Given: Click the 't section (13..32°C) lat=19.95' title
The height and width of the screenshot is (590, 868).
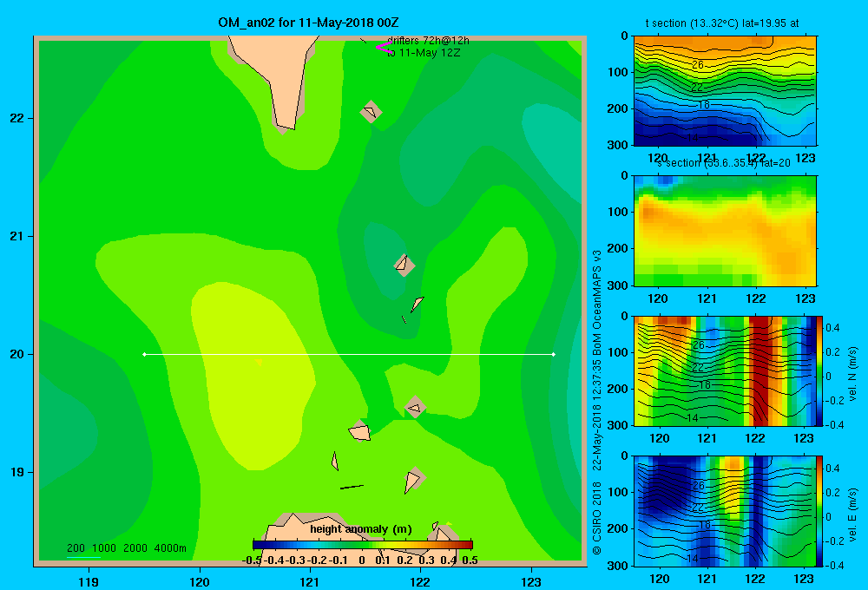Looking at the screenshot, I should pos(722,23).
